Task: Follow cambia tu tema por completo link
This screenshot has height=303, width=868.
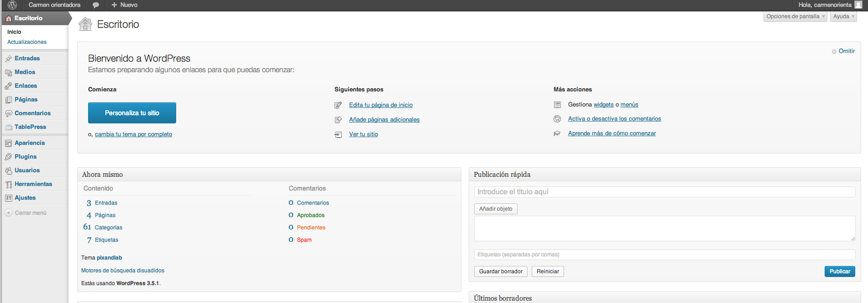Action: [x=133, y=134]
